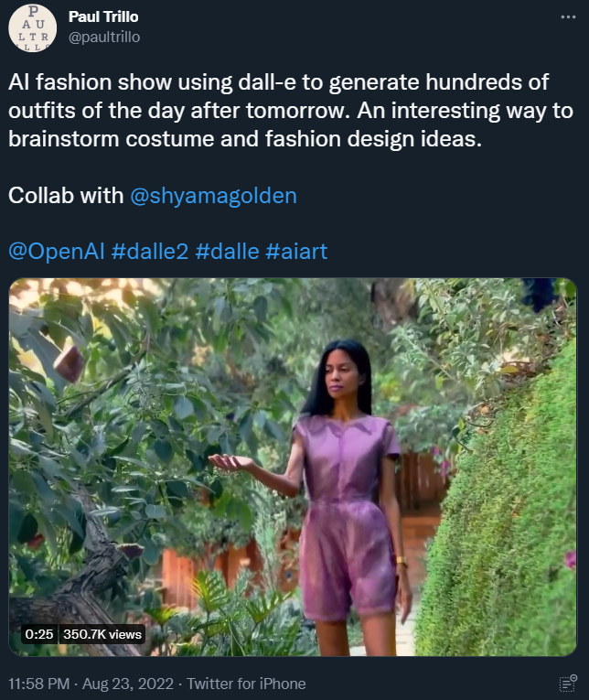This screenshot has width=589, height=700.
Task: Click the tweet context icon at bottom right
Action: click(568, 683)
